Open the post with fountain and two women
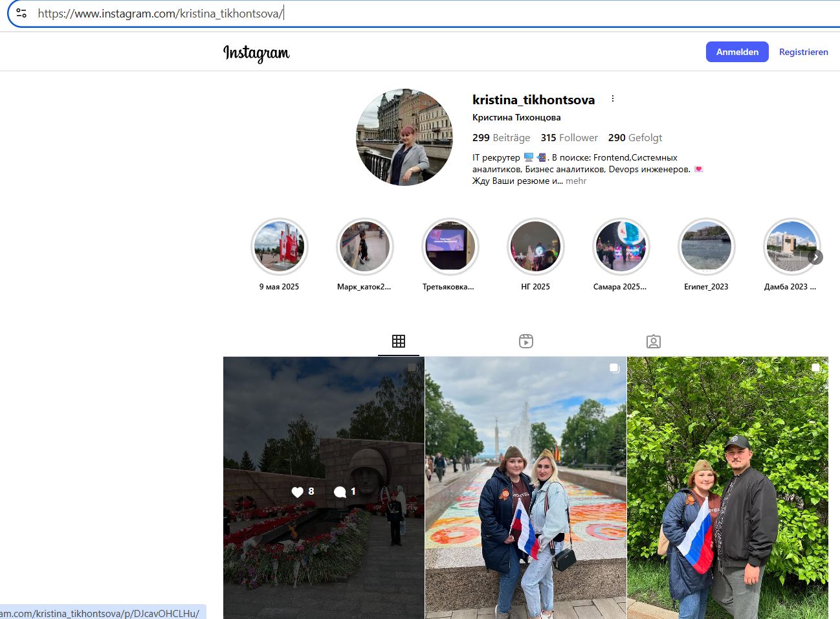 point(525,487)
